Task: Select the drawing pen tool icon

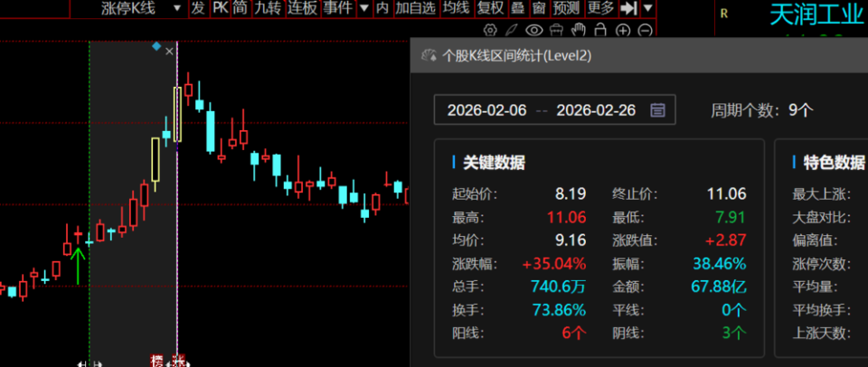Action: click(514, 30)
